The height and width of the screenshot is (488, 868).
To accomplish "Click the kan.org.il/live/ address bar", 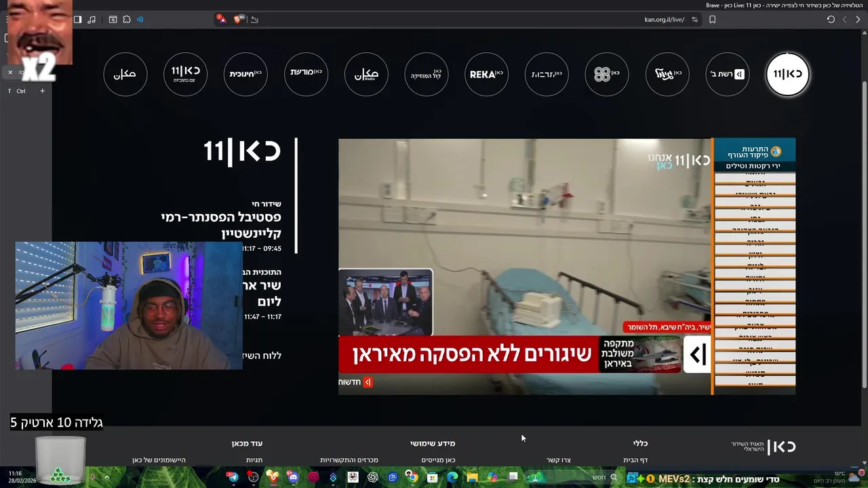I will click(x=664, y=20).
